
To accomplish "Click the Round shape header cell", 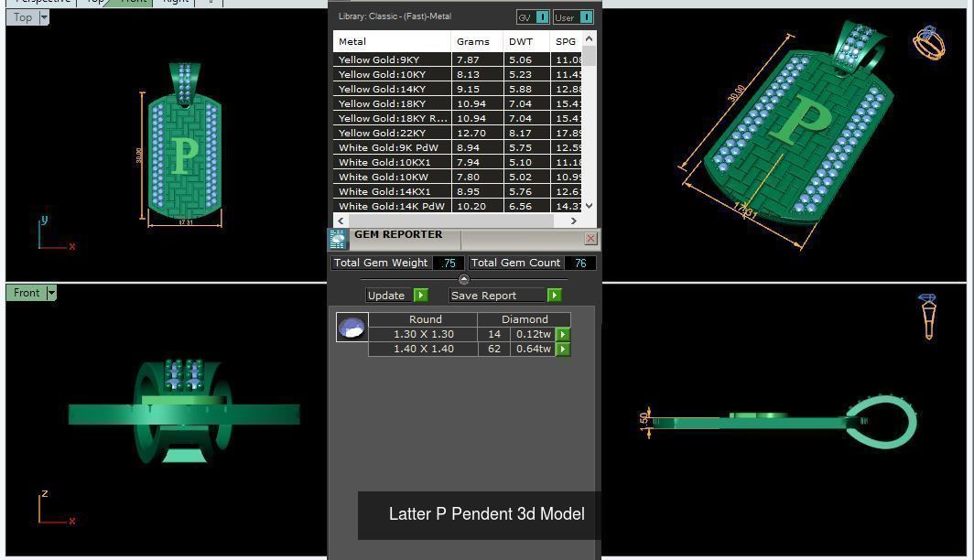I will coord(425,319).
